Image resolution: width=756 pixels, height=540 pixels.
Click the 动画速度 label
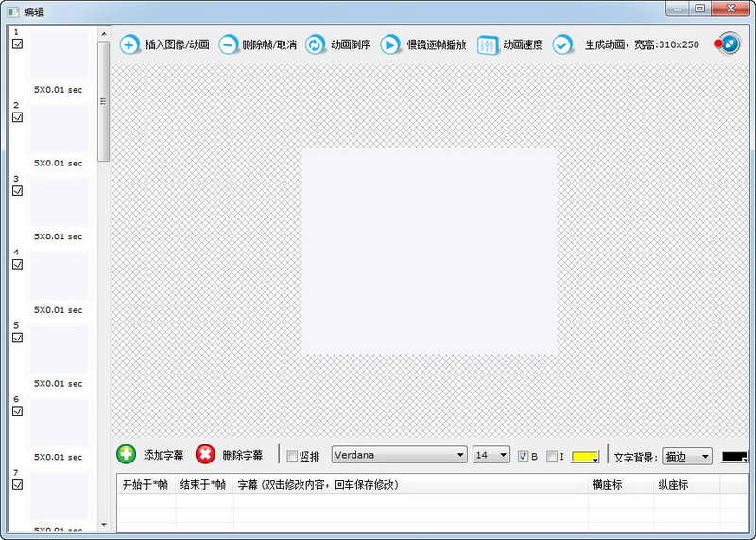pyautogui.click(x=524, y=44)
